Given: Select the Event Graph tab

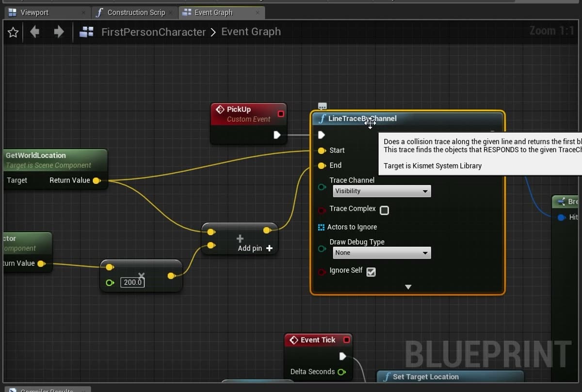Looking at the screenshot, I should click(x=213, y=13).
